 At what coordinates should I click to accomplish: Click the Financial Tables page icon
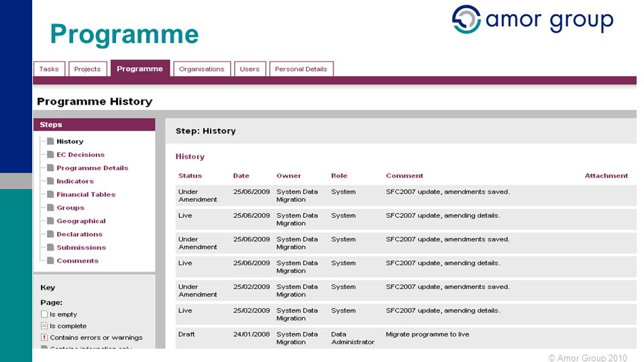tap(50, 194)
